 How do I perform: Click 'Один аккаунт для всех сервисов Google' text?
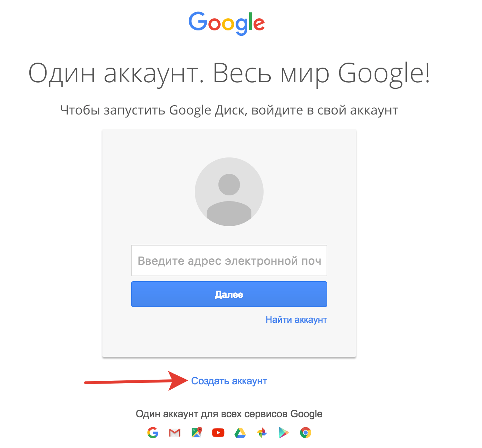pyautogui.click(x=229, y=414)
